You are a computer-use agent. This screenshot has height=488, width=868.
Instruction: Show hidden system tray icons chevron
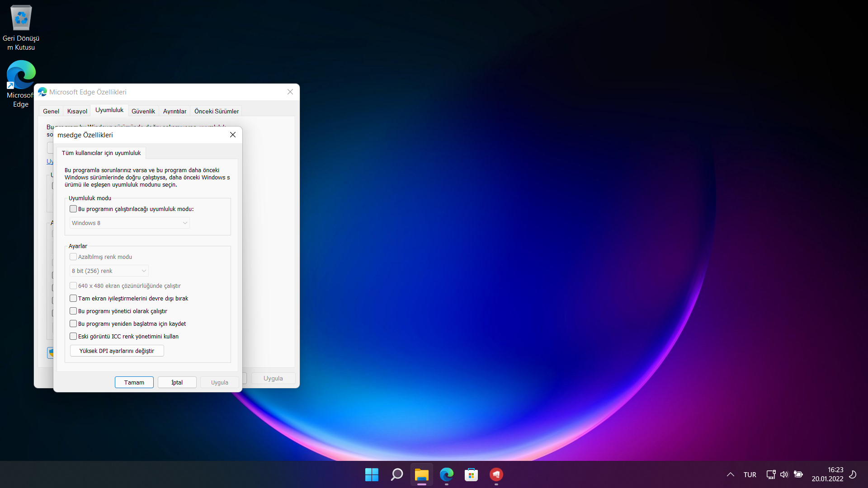tap(730, 474)
